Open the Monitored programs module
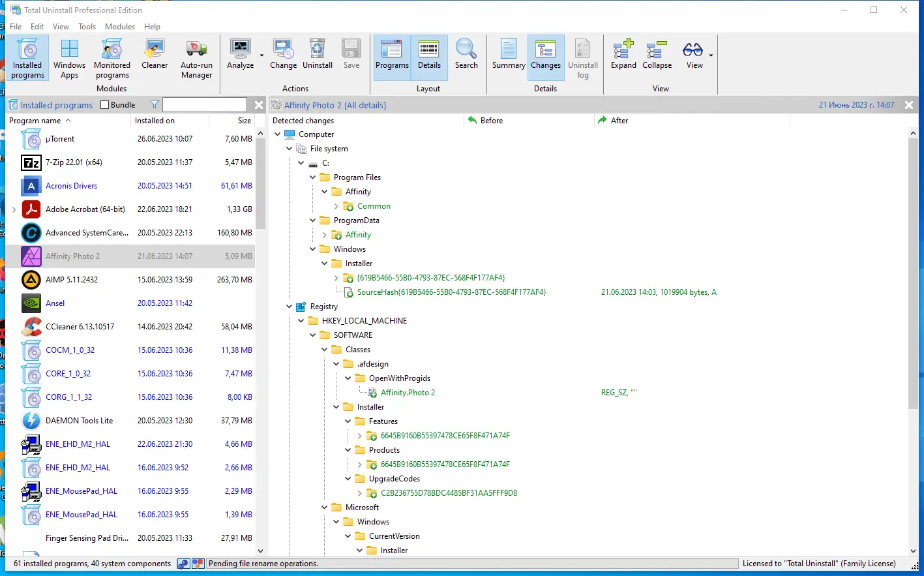This screenshot has height=576, width=924. [x=112, y=58]
